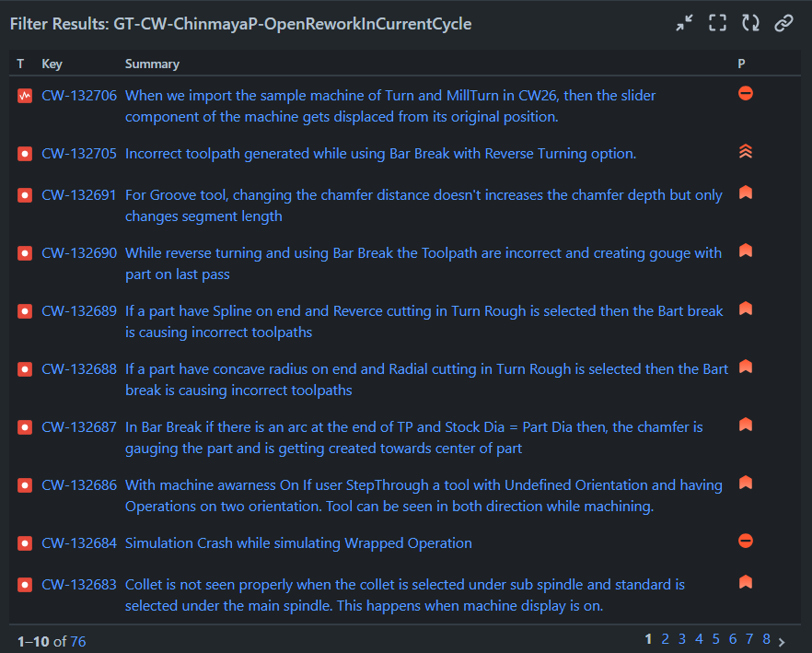
Task: Jump to results page 8
Action: point(766,638)
